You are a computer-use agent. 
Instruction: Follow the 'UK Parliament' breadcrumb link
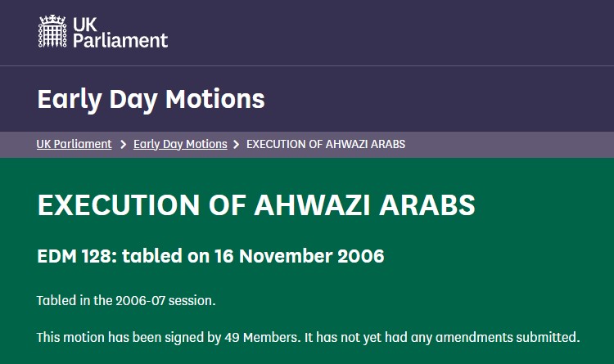(x=74, y=144)
